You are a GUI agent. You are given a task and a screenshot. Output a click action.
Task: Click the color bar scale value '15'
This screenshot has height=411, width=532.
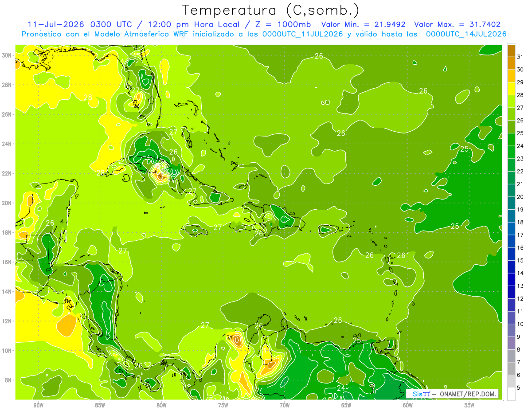[x=520, y=260]
